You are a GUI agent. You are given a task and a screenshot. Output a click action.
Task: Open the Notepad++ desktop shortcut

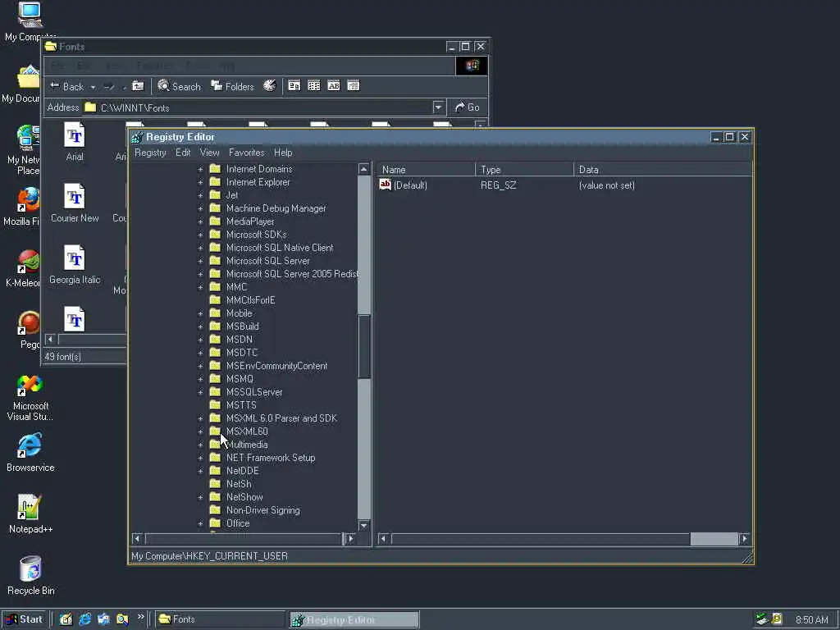click(30, 514)
